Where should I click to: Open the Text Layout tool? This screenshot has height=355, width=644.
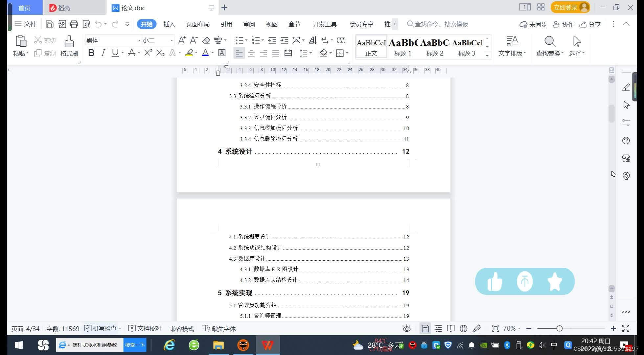(512, 46)
